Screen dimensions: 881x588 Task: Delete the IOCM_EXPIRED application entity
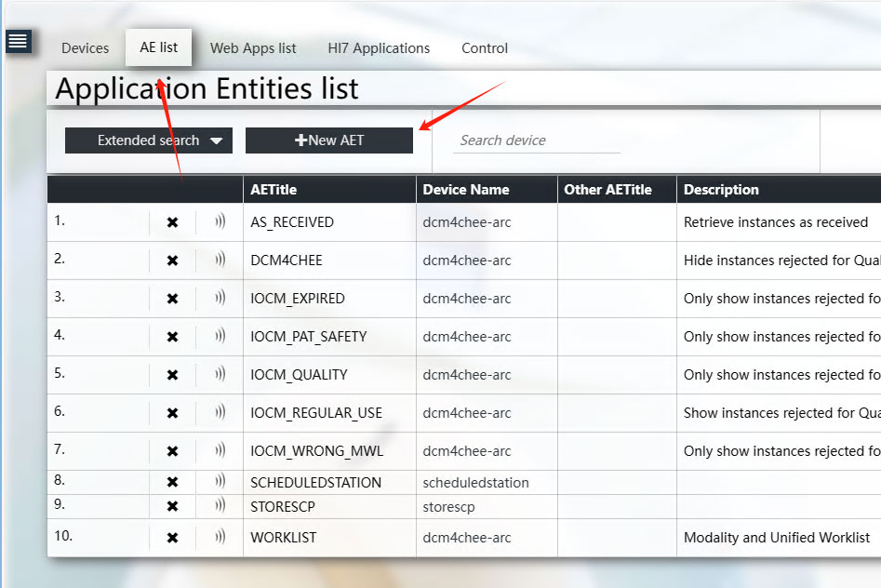coord(172,299)
